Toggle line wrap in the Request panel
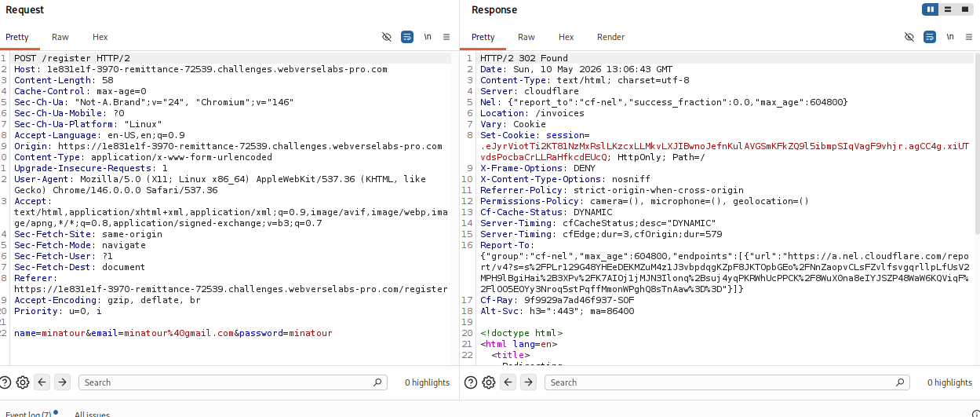980x417 pixels. pos(407,37)
